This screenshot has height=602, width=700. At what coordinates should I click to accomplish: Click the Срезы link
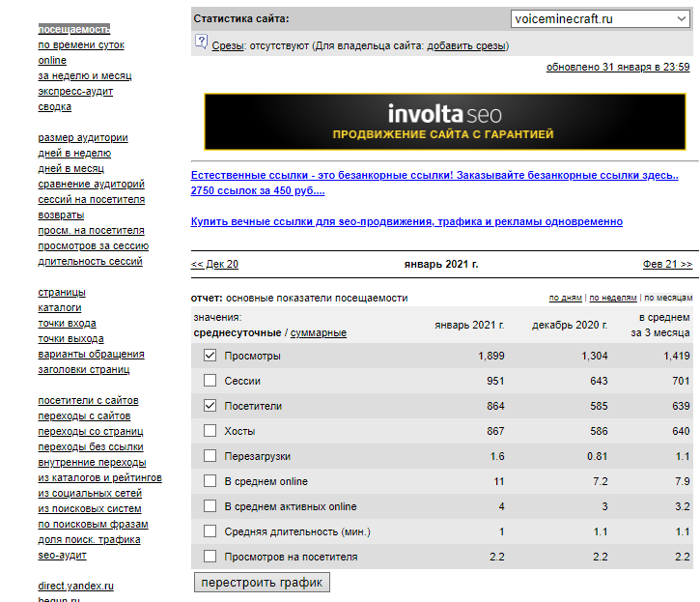228,45
